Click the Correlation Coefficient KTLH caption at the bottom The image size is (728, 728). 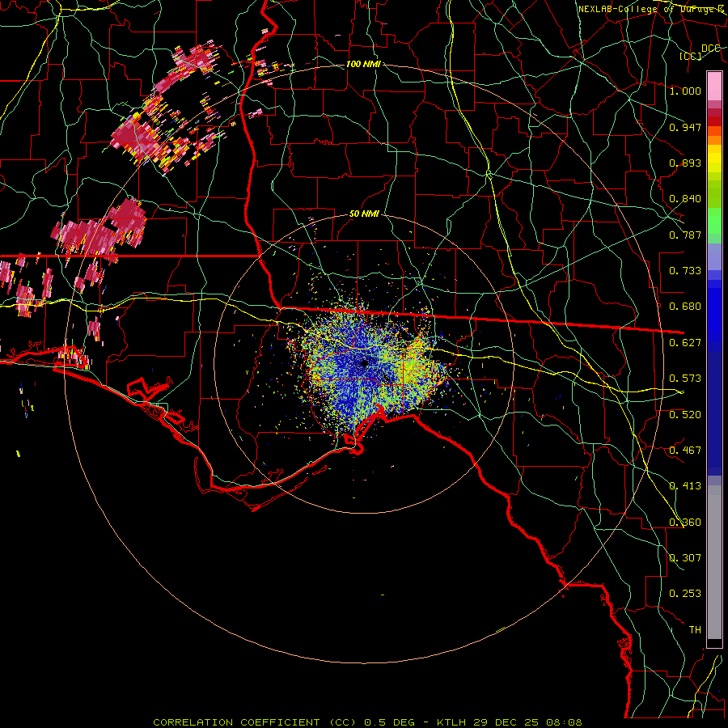pyautogui.click(x=367, y=722)
